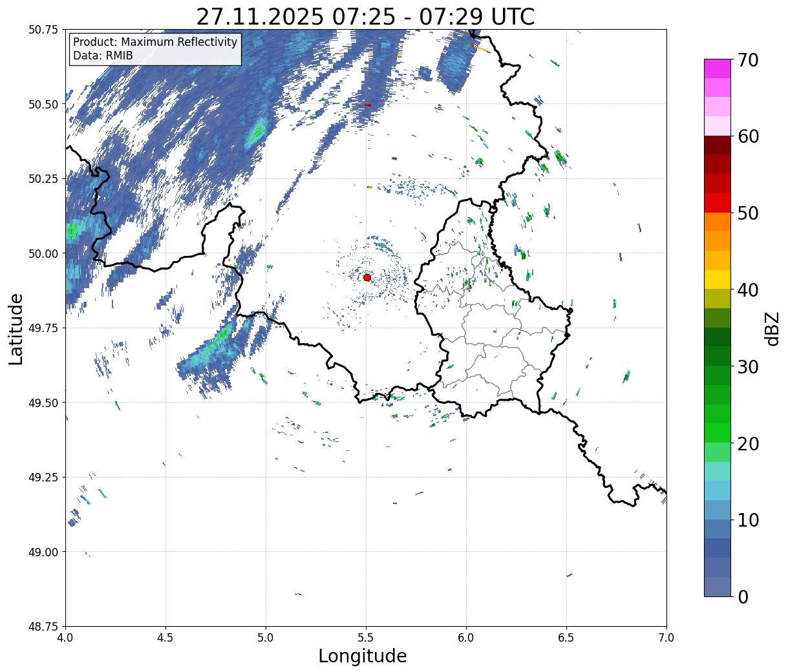Click the 70 tick on the colorbar
Image resolution: width=788 pixels, height=672 pixels.
[x=748, y=59]
